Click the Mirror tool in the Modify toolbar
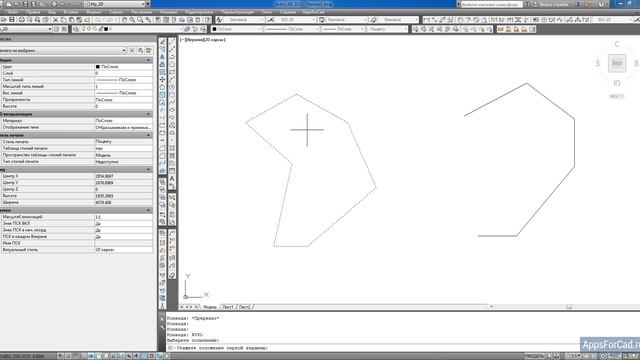The width and height of the screenshot is (640, 360). point(162,57)
